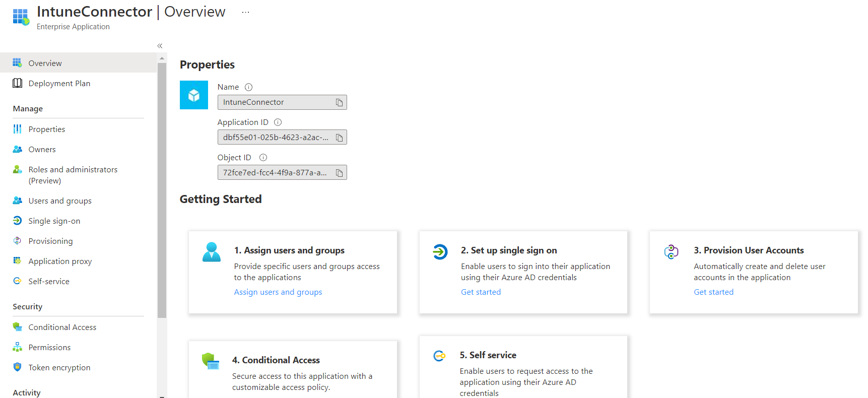This screenshot has width=868, height=398.
Task: Click the Application proxy icon
Action: [x=17, y=261]
